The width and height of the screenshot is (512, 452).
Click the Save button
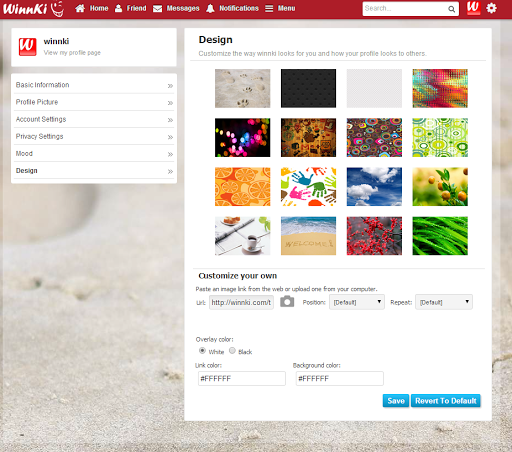396,401
